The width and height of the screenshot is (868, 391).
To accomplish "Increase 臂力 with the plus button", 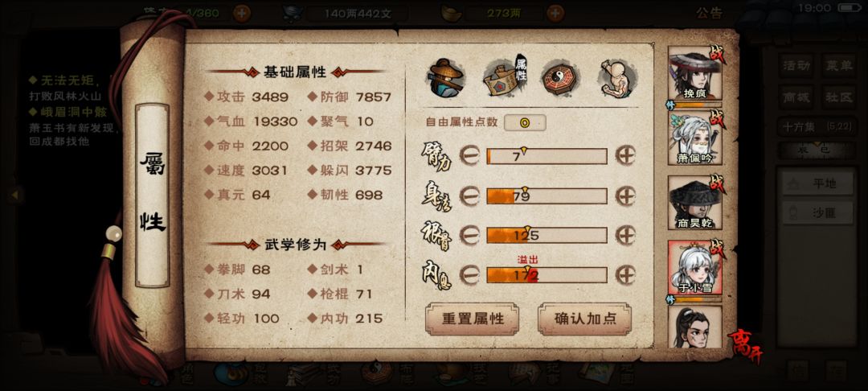I will [x=625, y=155].
